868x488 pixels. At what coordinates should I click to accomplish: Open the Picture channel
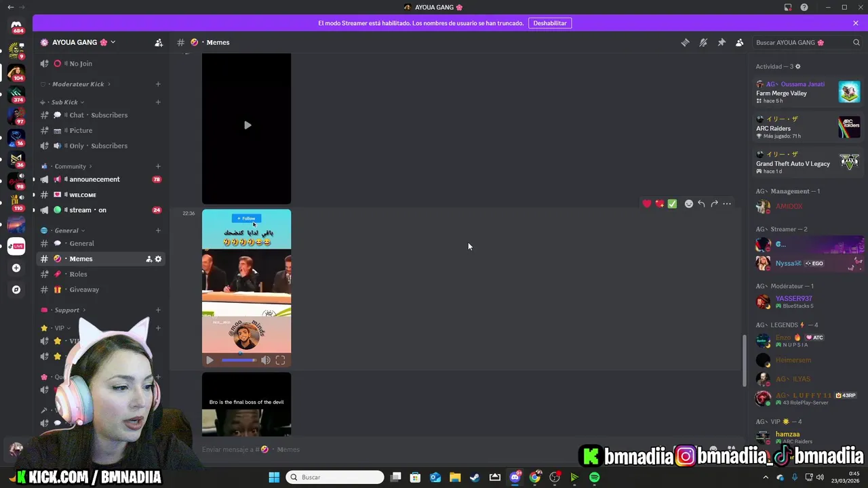coord(100,130)
